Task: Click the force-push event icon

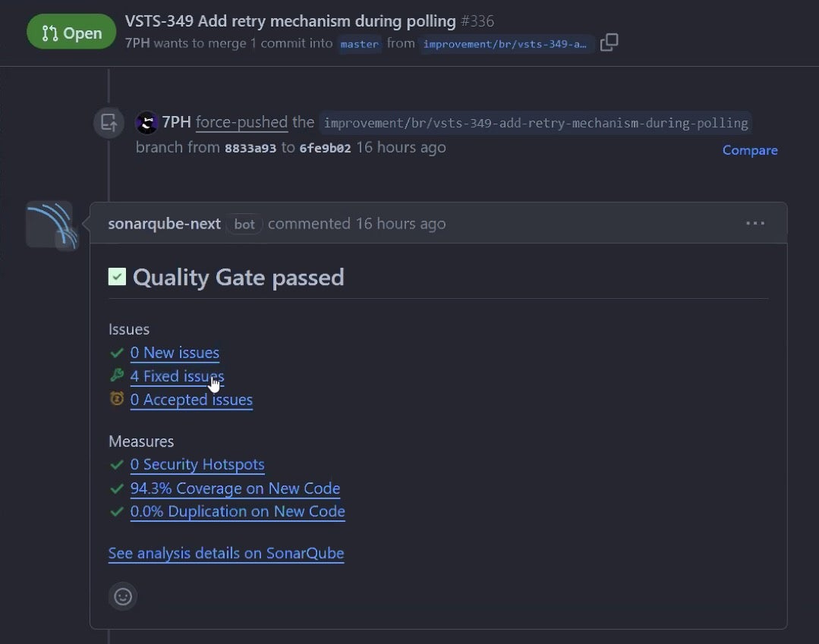Action: click(109, 122)
